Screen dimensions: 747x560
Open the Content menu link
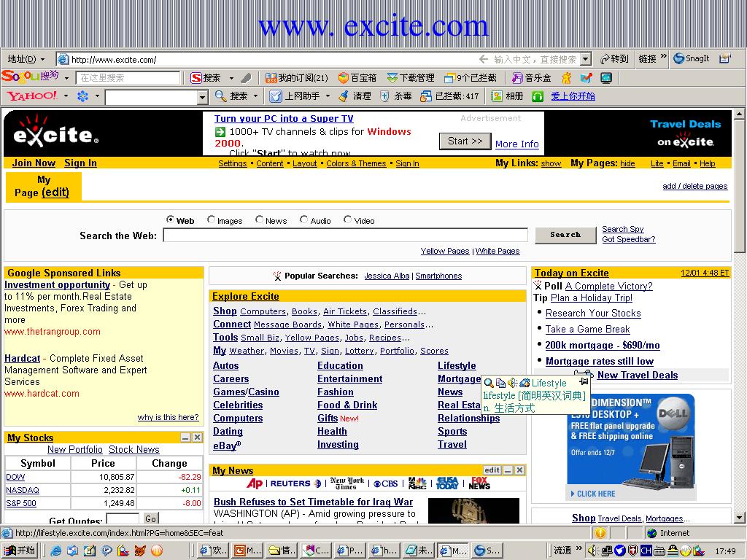[x=270, y=163]
